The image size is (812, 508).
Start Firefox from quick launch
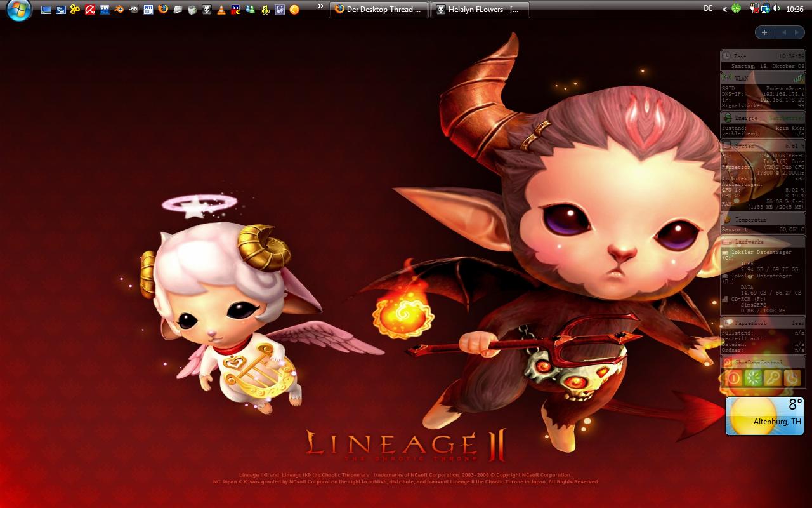(163, 10)
